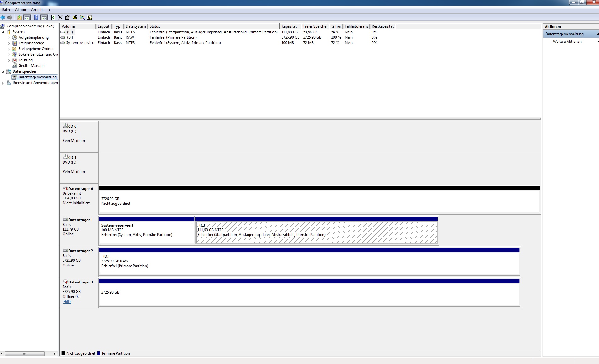Expand the Freigegebene Ordner node
599x364 pixels.
[x=9, y=49]
